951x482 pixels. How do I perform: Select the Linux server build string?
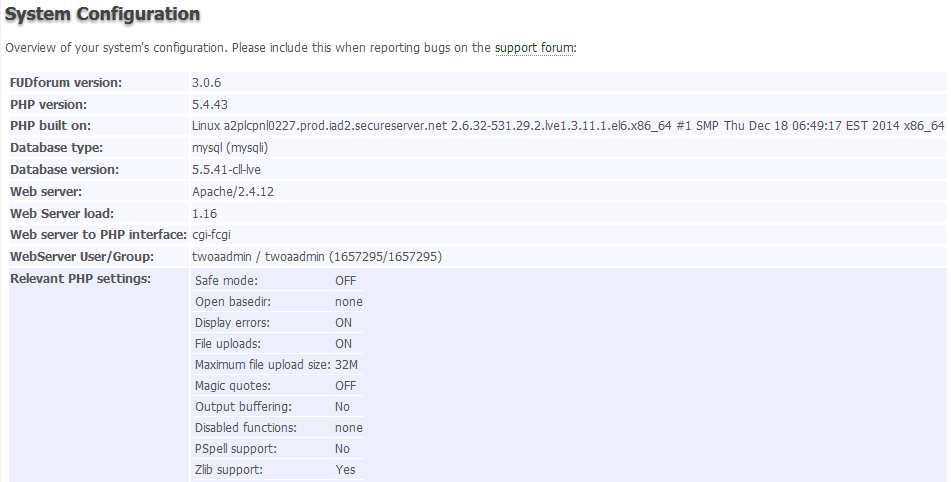point(568,126)
